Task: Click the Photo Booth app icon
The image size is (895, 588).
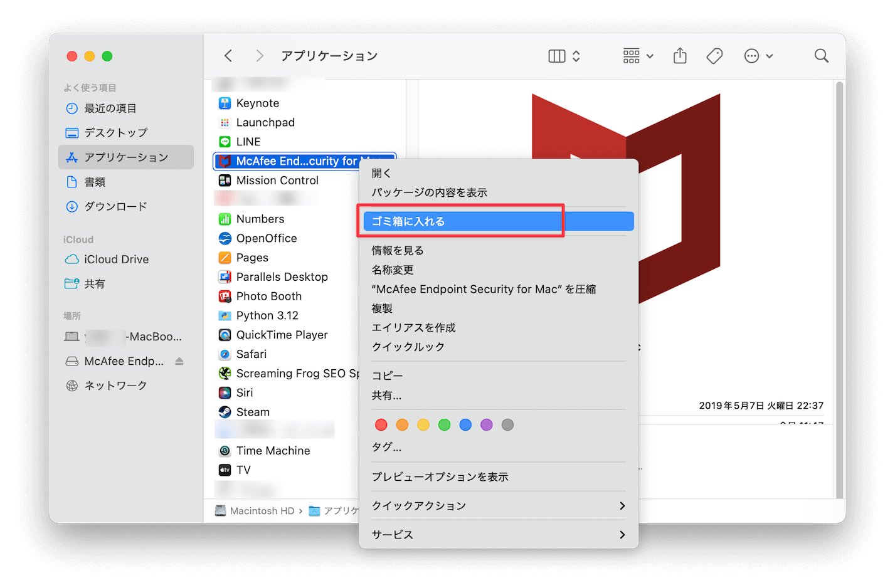Action: (x=225, y=296)
